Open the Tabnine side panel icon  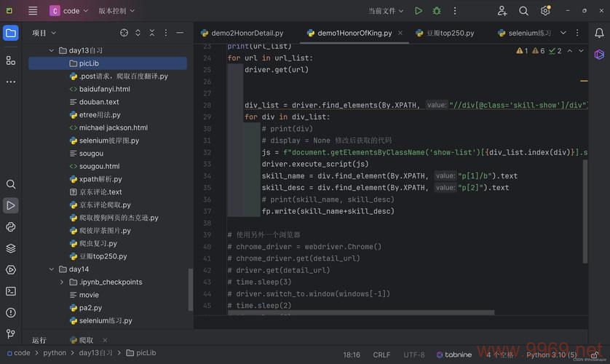point(599,55)
